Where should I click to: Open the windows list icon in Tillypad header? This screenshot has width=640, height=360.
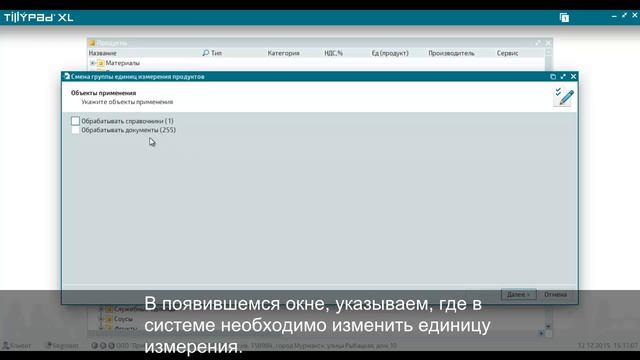(564, 18)
